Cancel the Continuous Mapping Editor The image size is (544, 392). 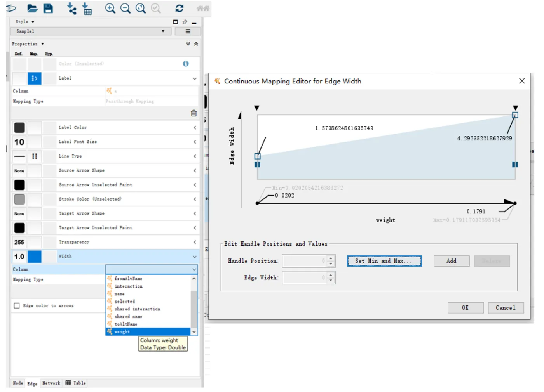506,308
